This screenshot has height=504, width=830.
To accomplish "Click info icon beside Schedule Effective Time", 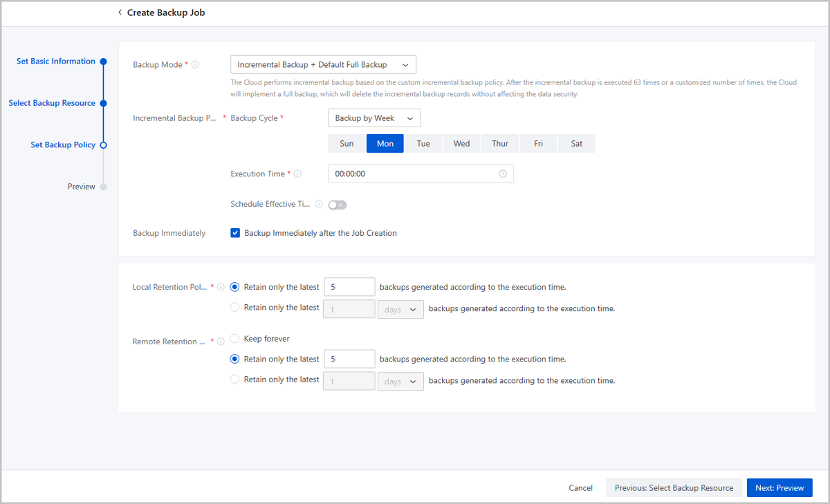I will [319, 205].
